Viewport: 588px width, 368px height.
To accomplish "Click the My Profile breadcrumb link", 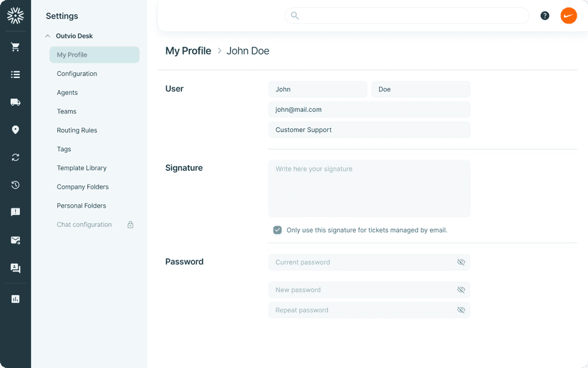I will pos(188,51).
